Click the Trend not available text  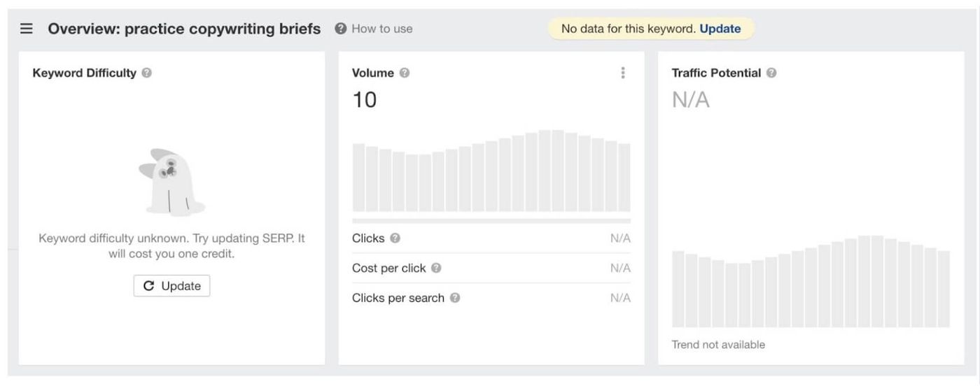[x=718, y=345]
